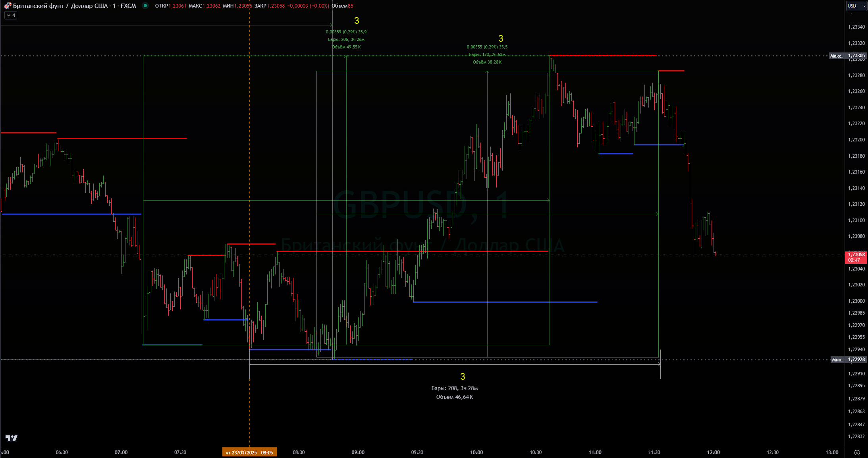The width and height of the screenshot is (868, 458).
Task: Click the Макс. 1,23305 price label
Action: (x=847, y=56)
